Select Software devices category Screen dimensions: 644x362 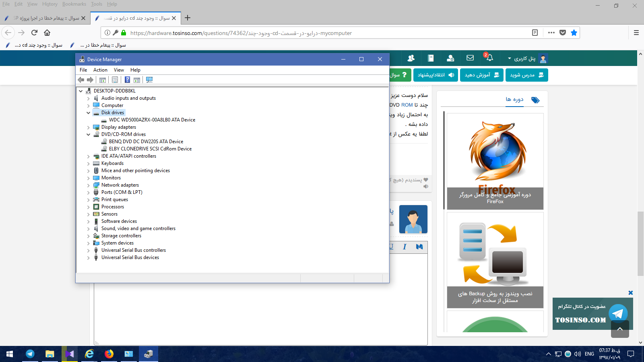click(x=119, y=221)
